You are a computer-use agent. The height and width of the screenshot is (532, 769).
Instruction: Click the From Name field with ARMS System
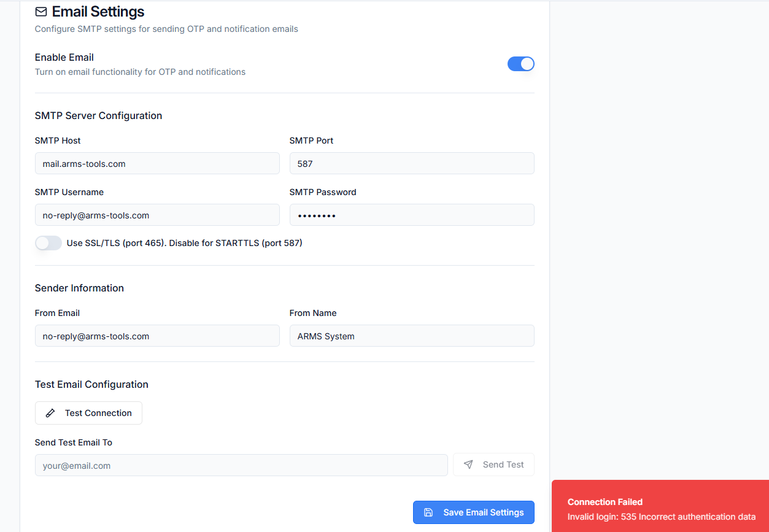(411, 336)
